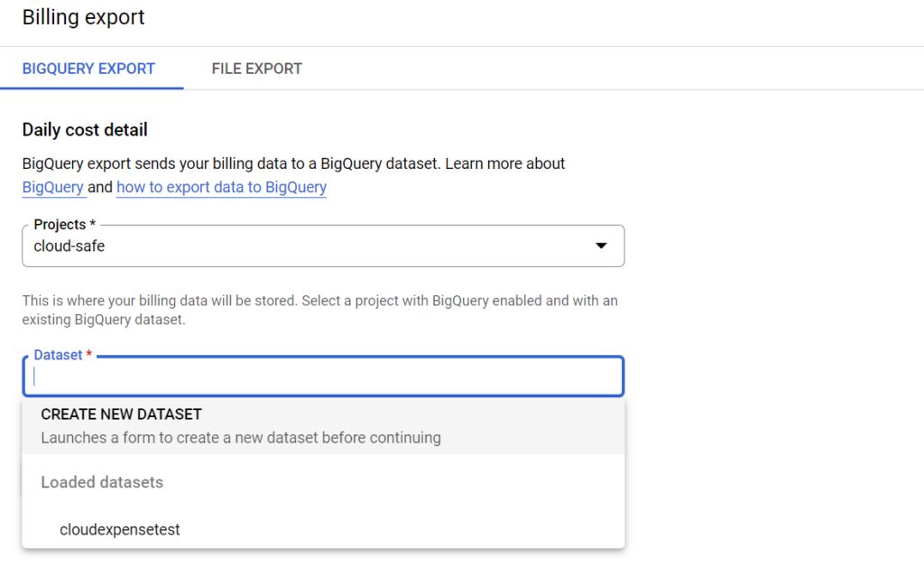Select the cloud-safe project field
Image resolution: width=924 pixels, height=586 pixels.
(x=323, y=246)
